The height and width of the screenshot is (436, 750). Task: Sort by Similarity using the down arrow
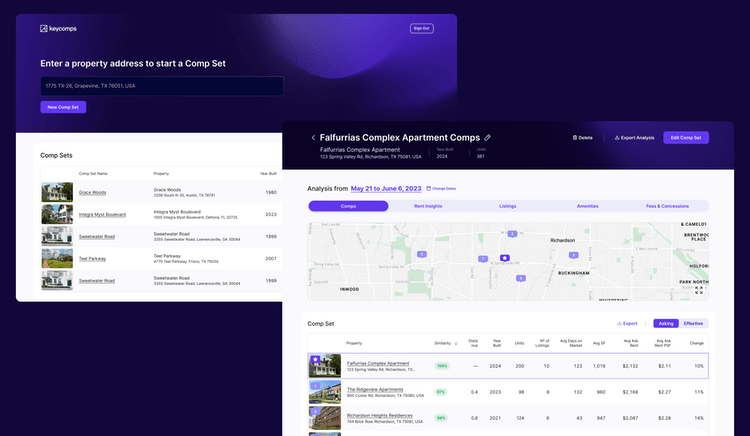(x=457, y=343)
